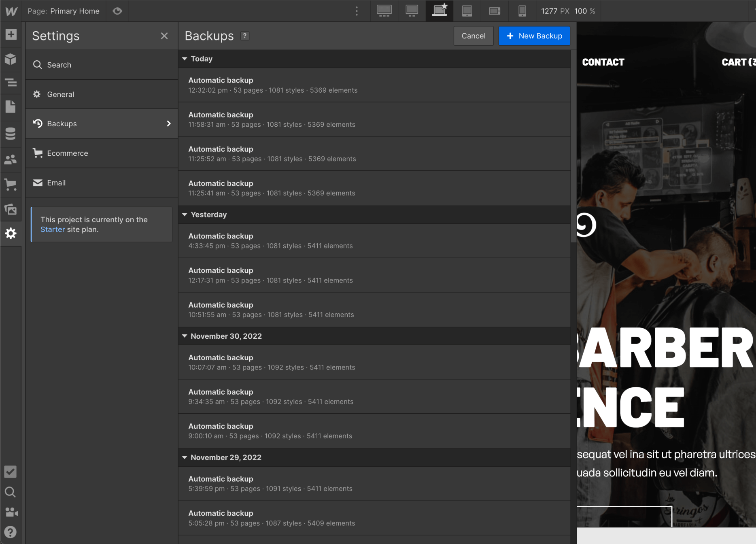Image resolution: width=756 pixels, height=544 pixels.
Task: Open the Pages panel
Action: click(x=11, y=107)
